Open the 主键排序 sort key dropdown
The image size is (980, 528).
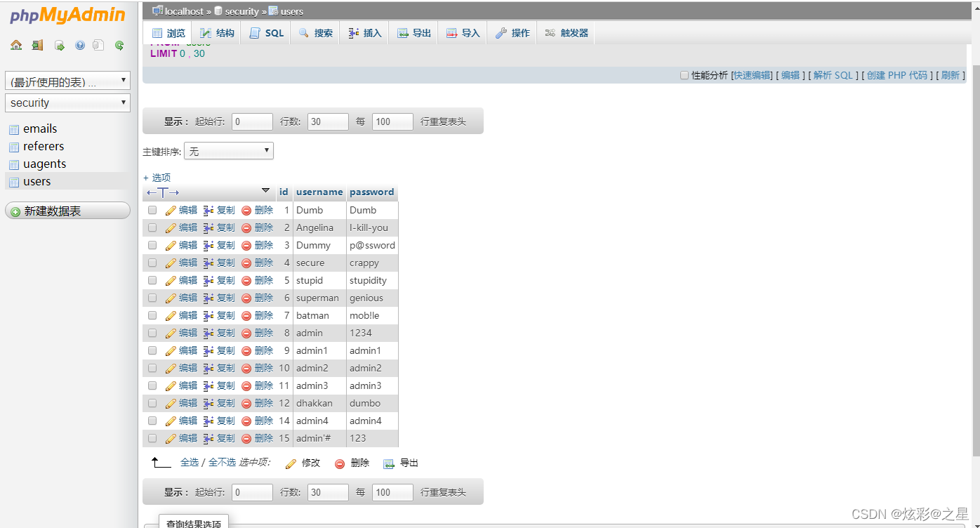tap(229, 151)
